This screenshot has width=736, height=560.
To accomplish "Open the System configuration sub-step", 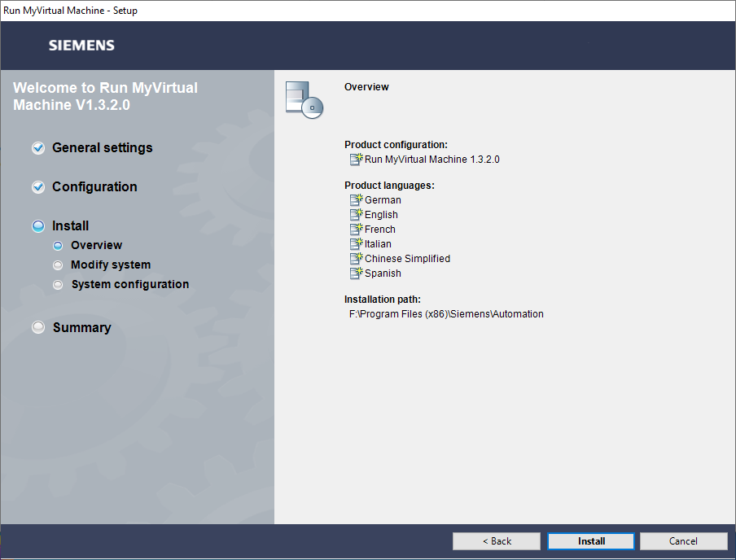I will [x=129, y=284].
